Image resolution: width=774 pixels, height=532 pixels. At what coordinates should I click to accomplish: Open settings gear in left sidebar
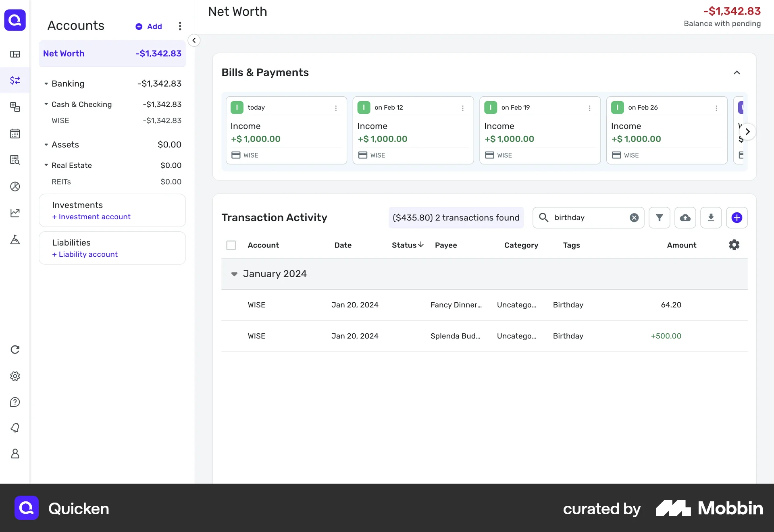[x=15, y=376]
